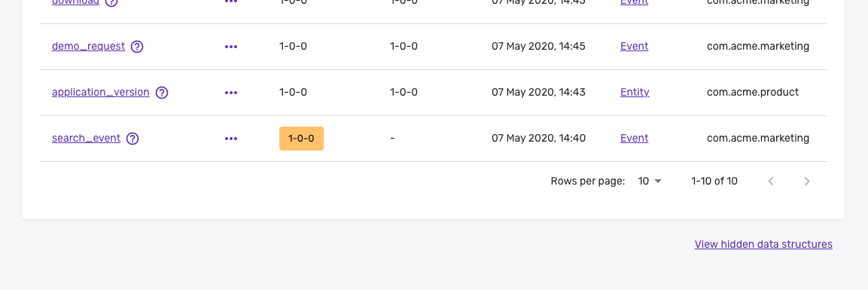Click the orange 1-0-0 version badge
Screen dimensions: 868x290
point(301,139)
